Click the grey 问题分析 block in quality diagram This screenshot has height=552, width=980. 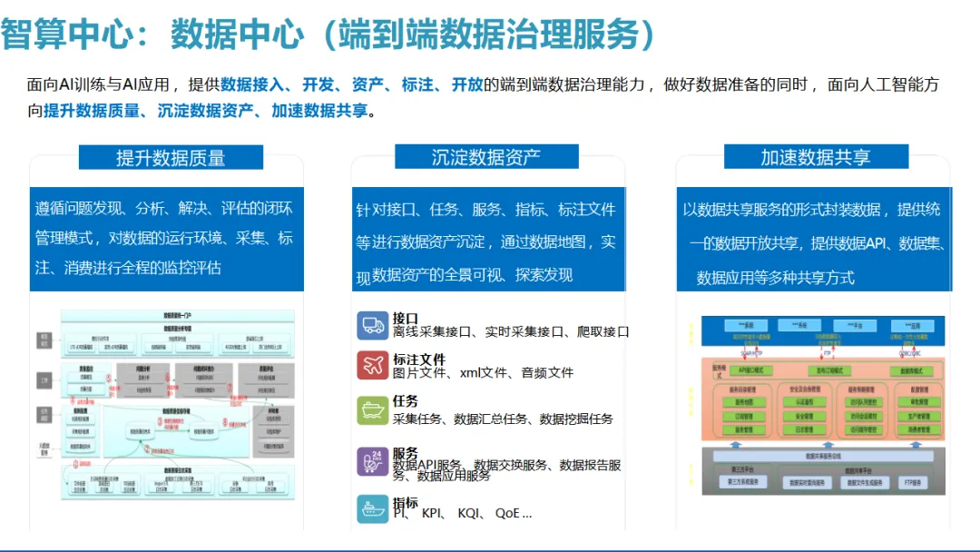coord(143,380)
